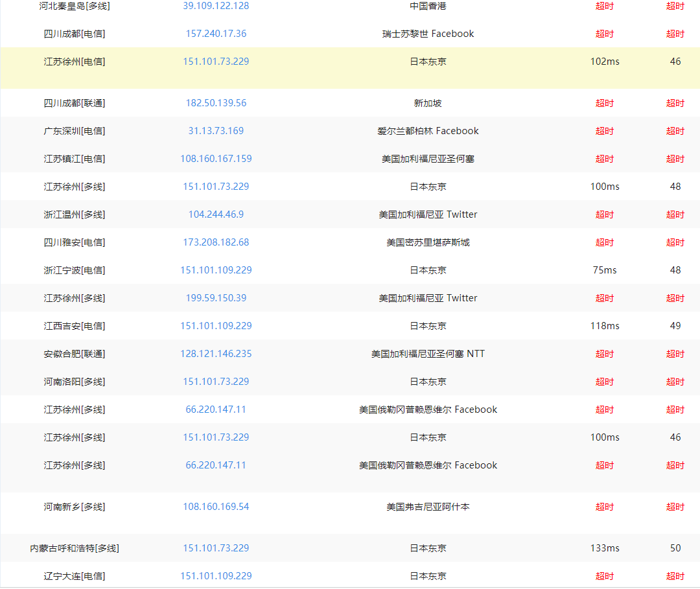Open the IP link 108.160.169.54
Screen dimensions: 700x589
point(216,506)
